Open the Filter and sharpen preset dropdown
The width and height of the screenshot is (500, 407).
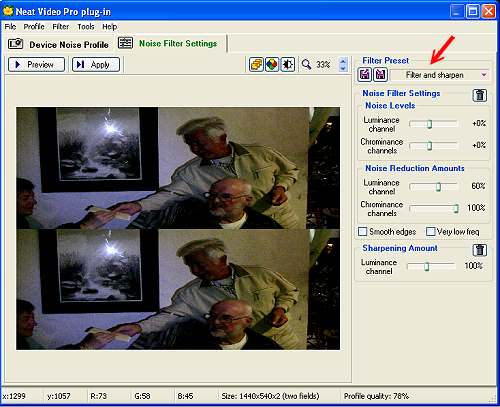[x=440, y=75]
